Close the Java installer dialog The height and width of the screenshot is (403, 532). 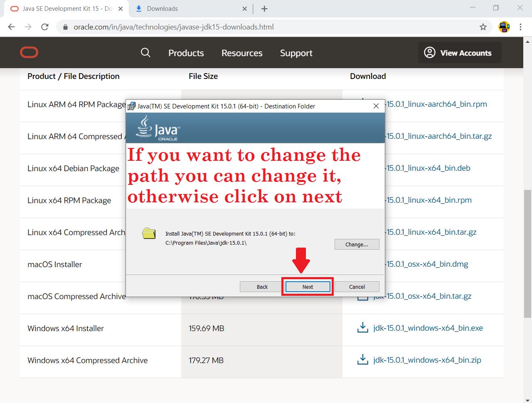[x=376, y=106]
